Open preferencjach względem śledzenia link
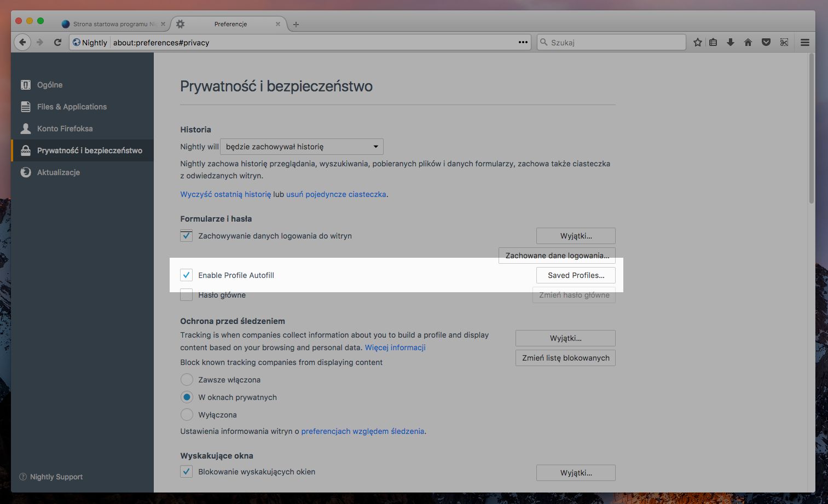 tap(362, 431)
